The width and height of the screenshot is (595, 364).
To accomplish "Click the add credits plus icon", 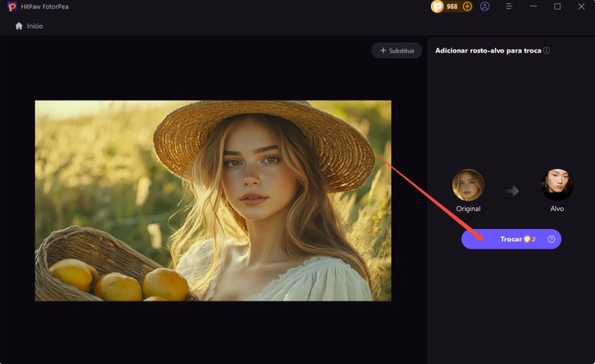I will click(x=468, y=6).
